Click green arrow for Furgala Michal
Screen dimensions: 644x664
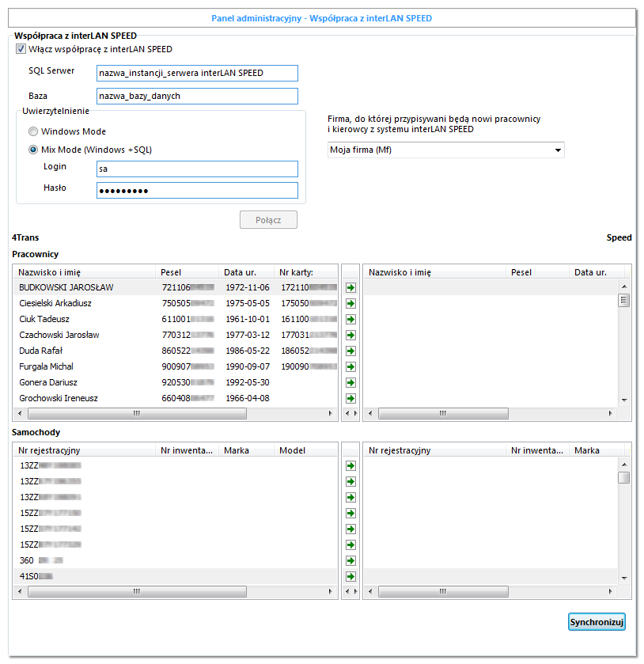pos(350,366)
